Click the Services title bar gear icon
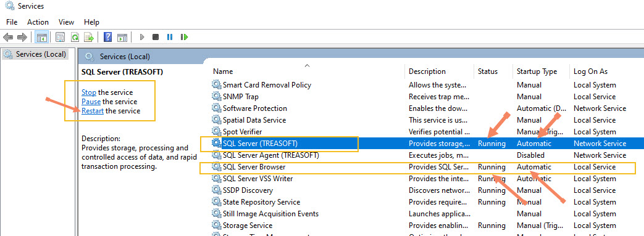This screenshot has width=644, height=236. [9, 6]
